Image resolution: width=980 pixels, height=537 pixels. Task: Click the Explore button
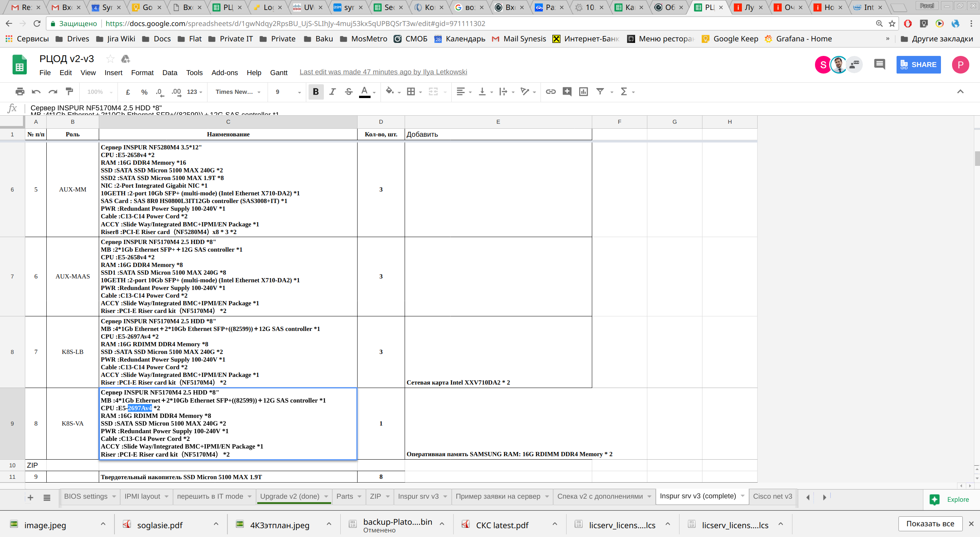[950, 499]
